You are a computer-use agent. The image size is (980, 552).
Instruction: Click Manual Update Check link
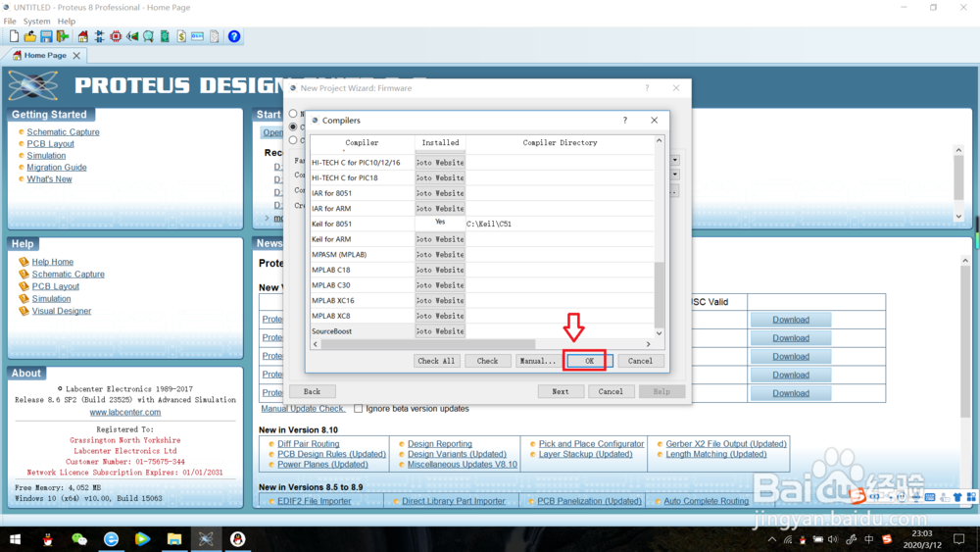point(303,409)
